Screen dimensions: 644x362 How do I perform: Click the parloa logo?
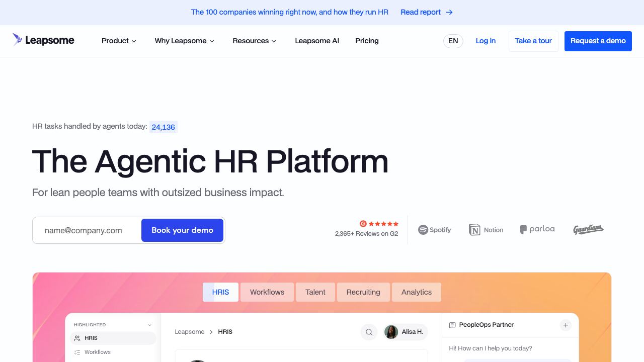pyautogui.click(x=537, y=229)
